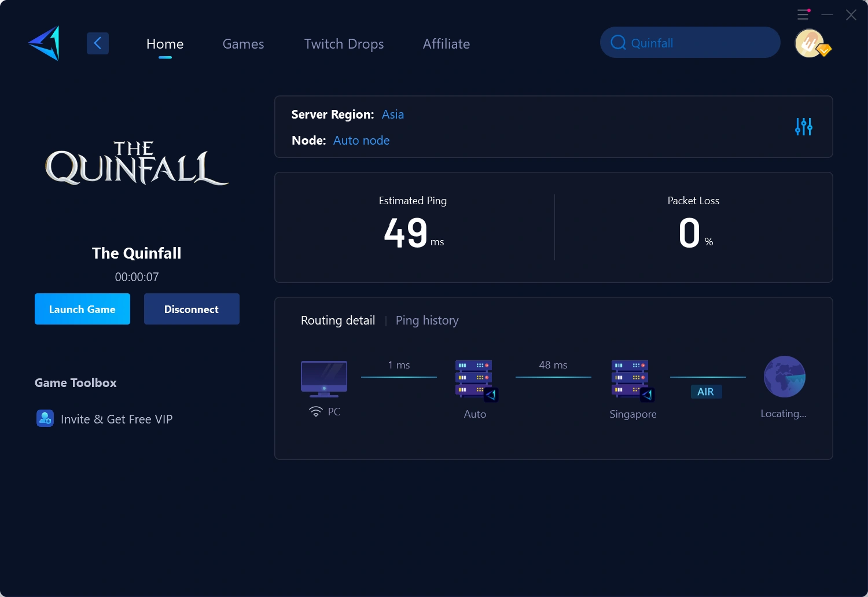
Task: Click the magnifier icon in the search bar
Action: [618, 42]
